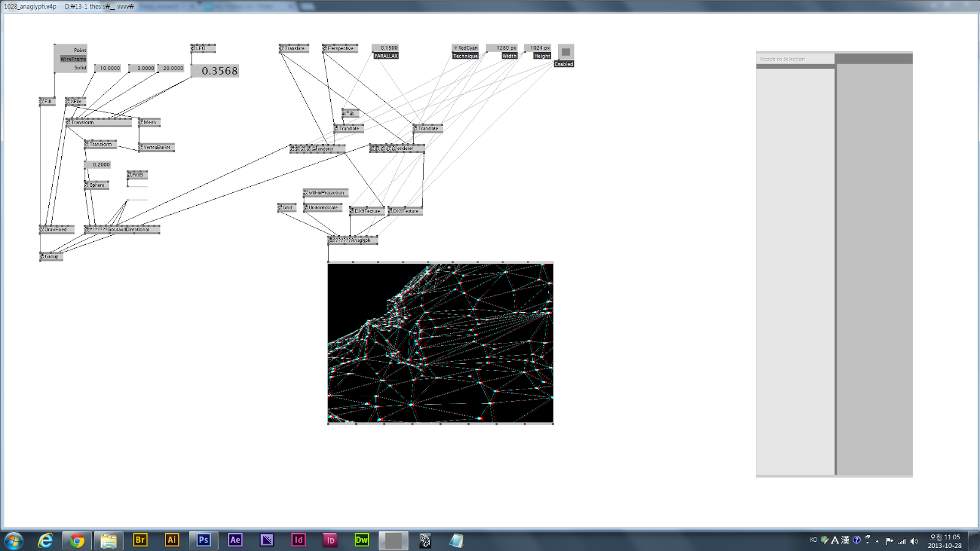Click the anaglyph renderer preview image
The height and width of the screenshot is (551, 980).
point(440,343)
